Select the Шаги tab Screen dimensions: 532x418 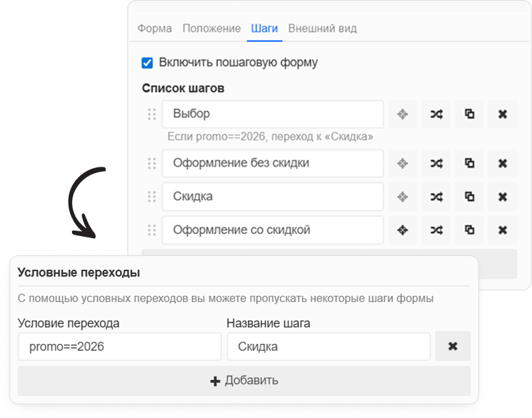[265, 29]
